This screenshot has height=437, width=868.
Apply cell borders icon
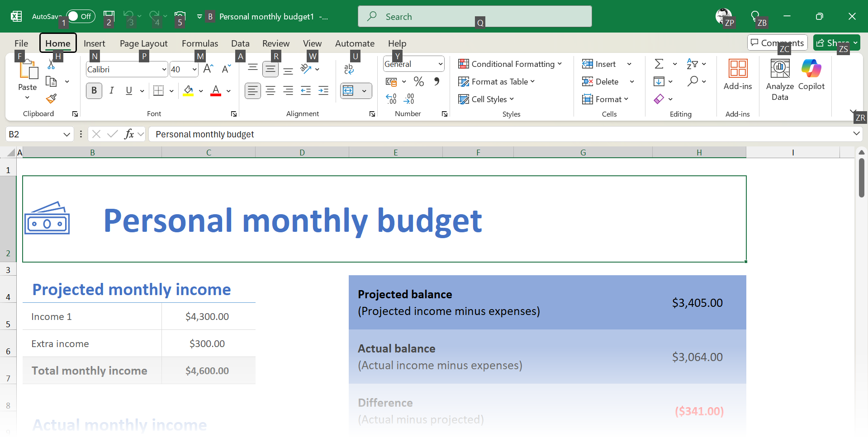158,91
